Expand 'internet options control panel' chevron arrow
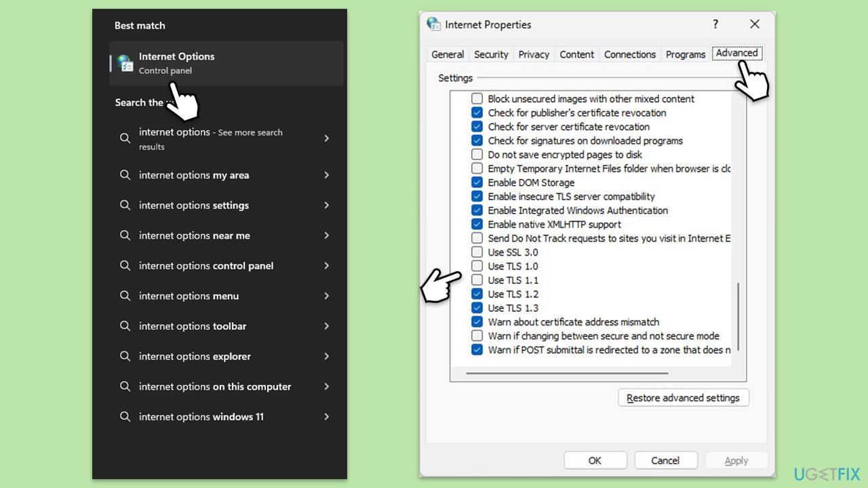868x488 pixels. pyautogui.click(x=326, y=266)
